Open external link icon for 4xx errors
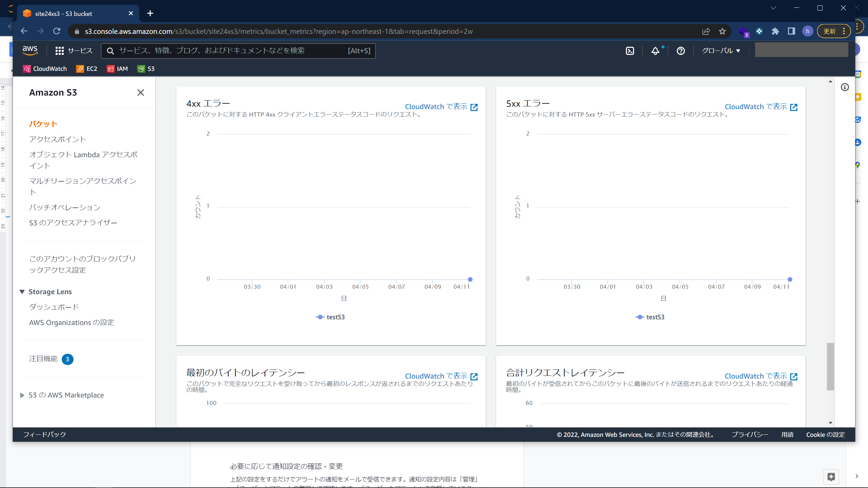 click(474, 107)
